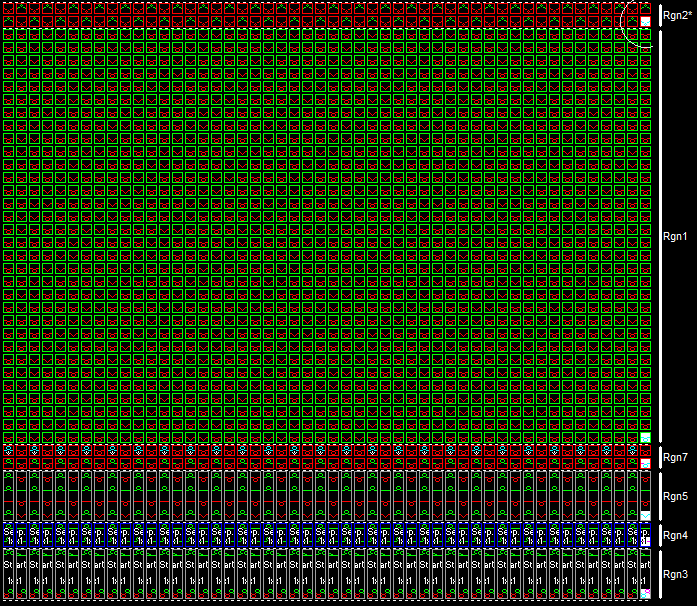Click the white highlighted cell ending Rgn3
697x606 pixels.
(645, 594)
